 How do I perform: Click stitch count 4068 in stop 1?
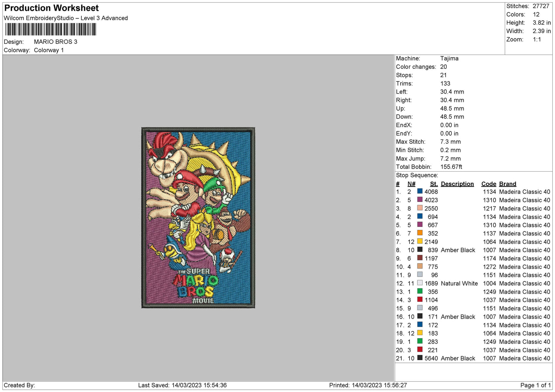coord(431,192)
